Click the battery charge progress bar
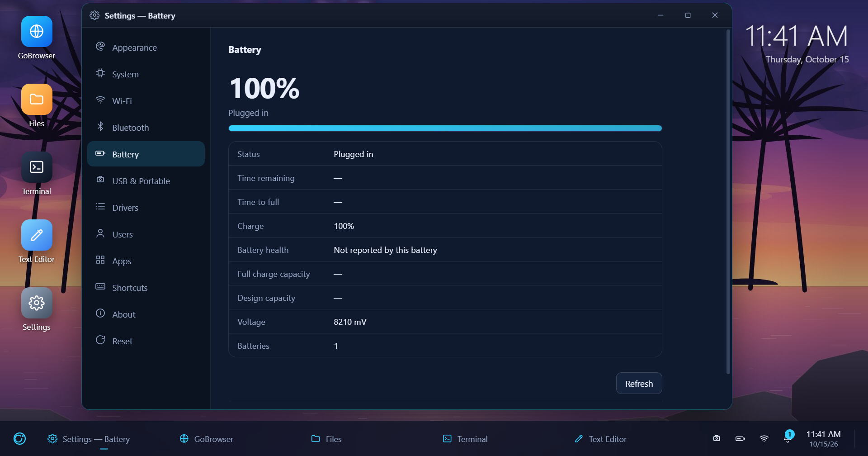 pyautogui.click(x=445, y=128)
